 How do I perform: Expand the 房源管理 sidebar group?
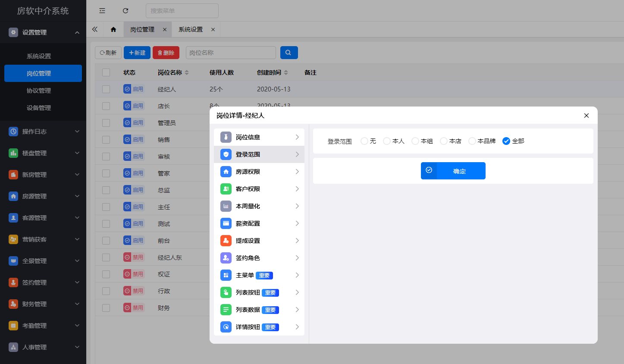point(77,196)
